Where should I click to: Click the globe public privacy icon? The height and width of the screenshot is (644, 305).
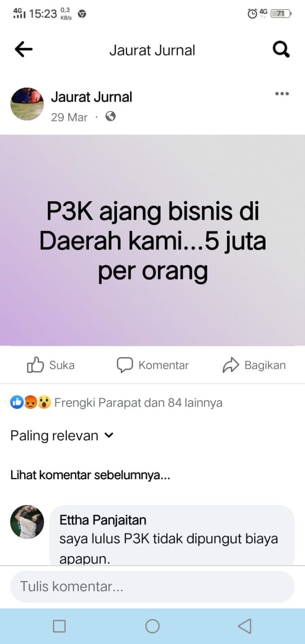tap(111, 117)
